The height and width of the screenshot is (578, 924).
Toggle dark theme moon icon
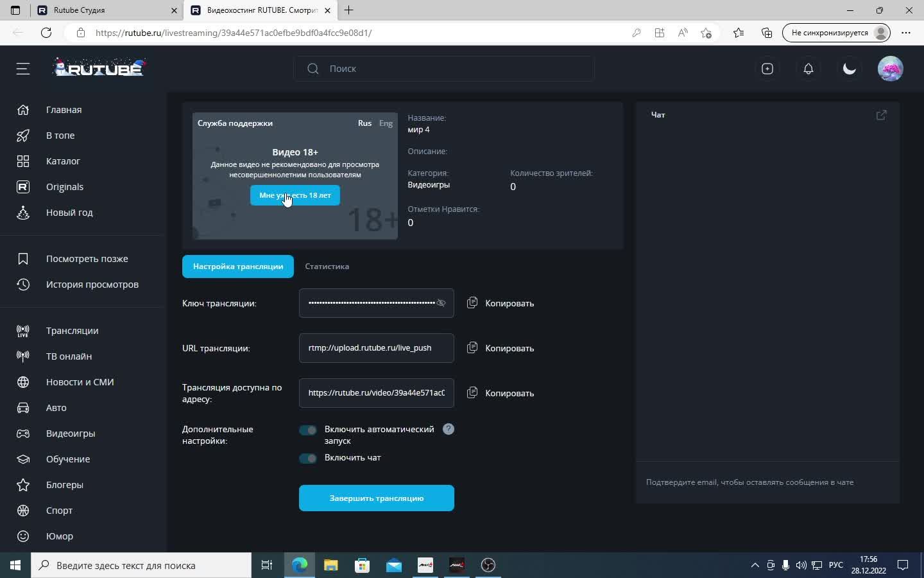850,69
